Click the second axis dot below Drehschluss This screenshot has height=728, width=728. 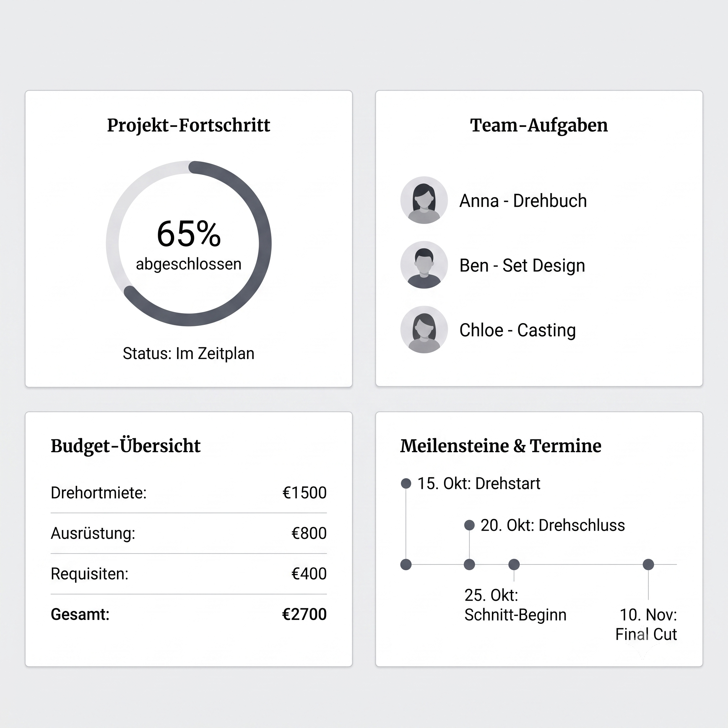coord(469,564)
